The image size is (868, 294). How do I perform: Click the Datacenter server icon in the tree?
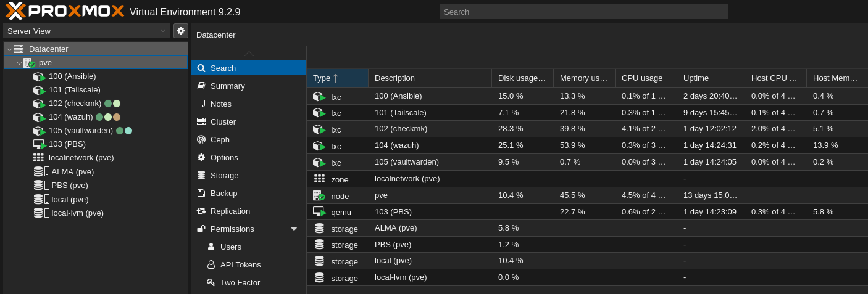19,49
